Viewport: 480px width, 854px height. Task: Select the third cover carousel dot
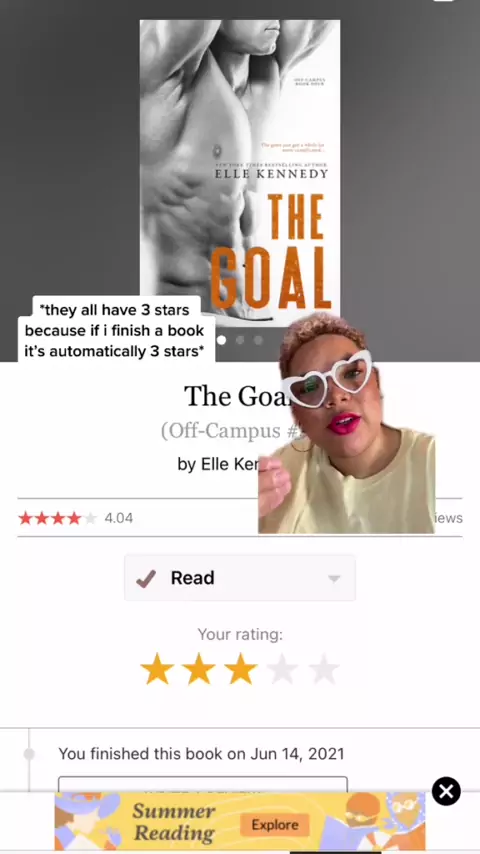(258, 340)
